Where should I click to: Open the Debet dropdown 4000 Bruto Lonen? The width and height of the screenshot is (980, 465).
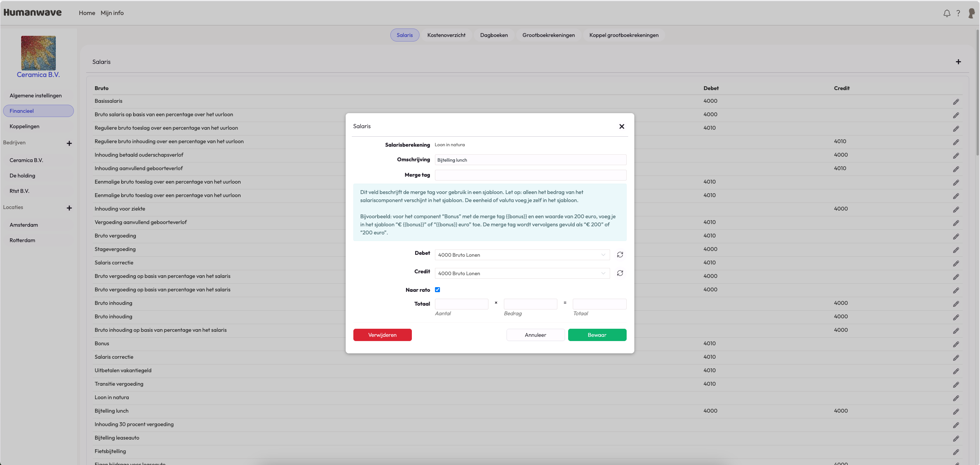[522, 255]
